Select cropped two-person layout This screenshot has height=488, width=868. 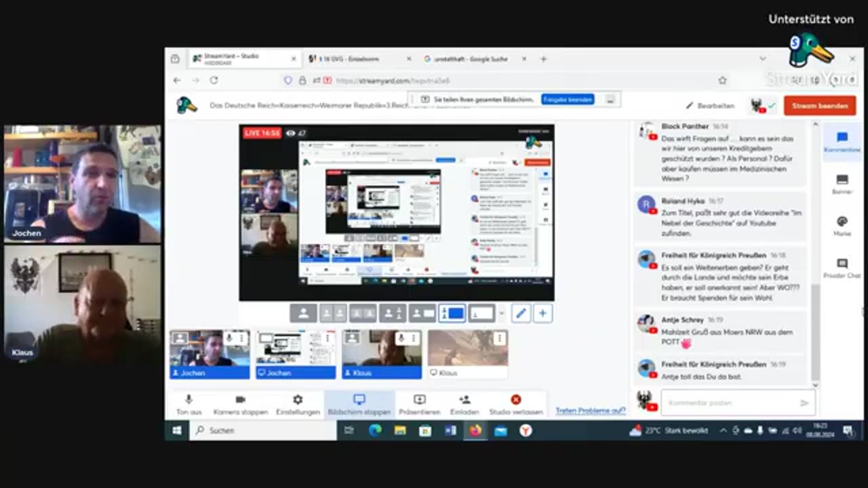click(363, 313)
